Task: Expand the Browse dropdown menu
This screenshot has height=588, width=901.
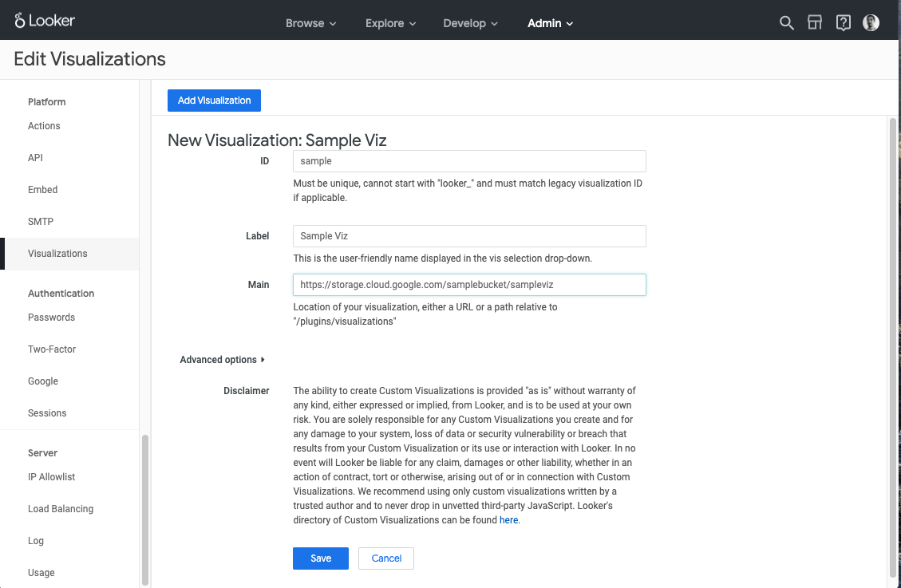Action: click(311, 24)
